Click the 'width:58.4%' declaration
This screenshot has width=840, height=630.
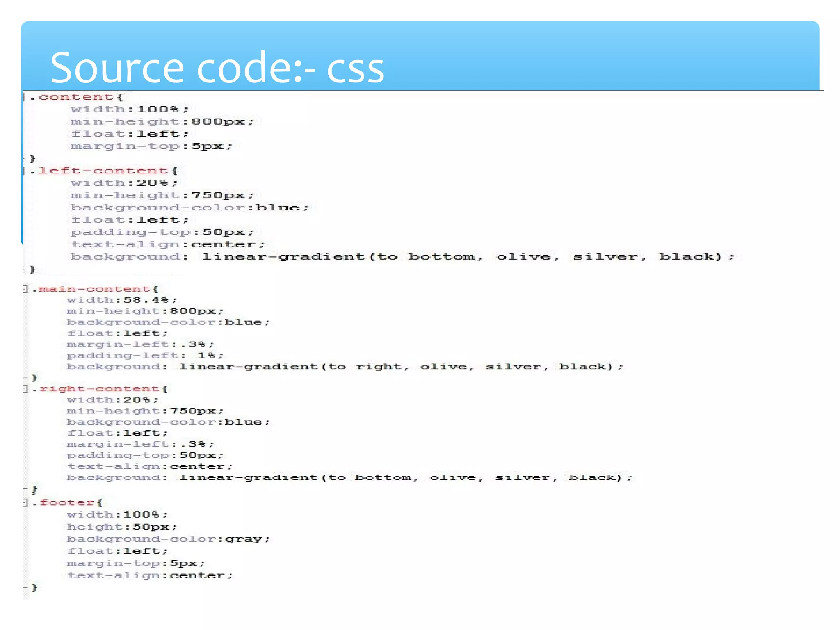(122, 300)
